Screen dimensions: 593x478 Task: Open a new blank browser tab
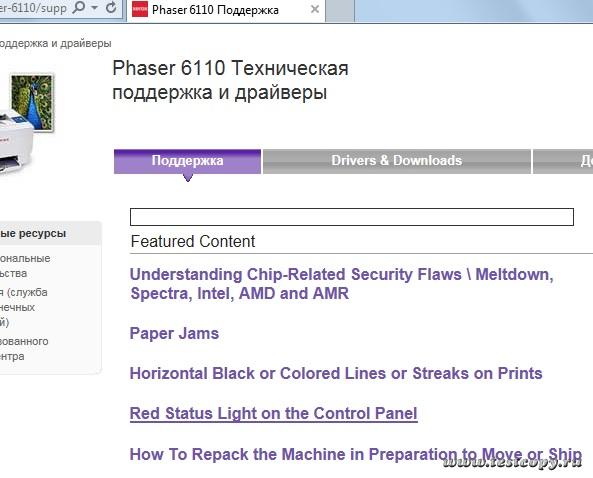(340, 11)
